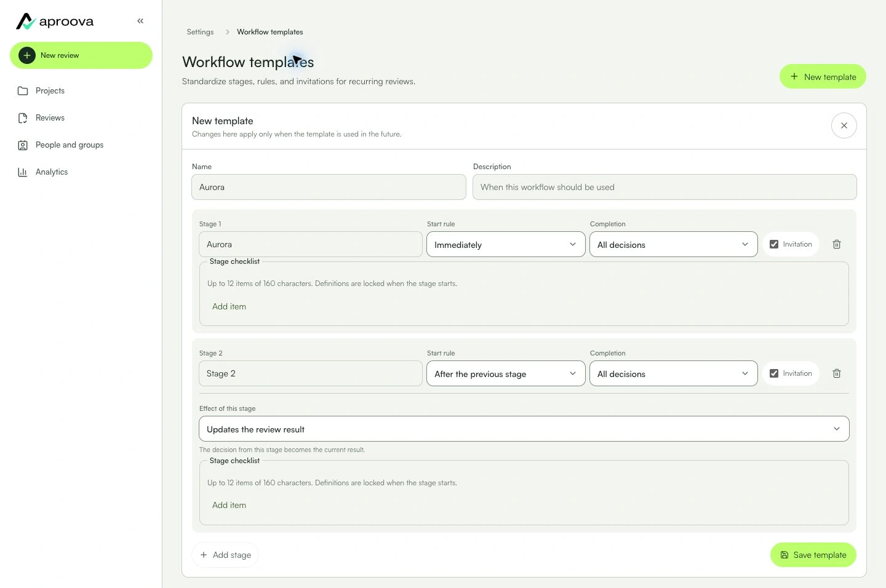Toggle Invitation checkbox for Stage 1
This screenshot has width=886, height=588.
[x=774, y=244]
